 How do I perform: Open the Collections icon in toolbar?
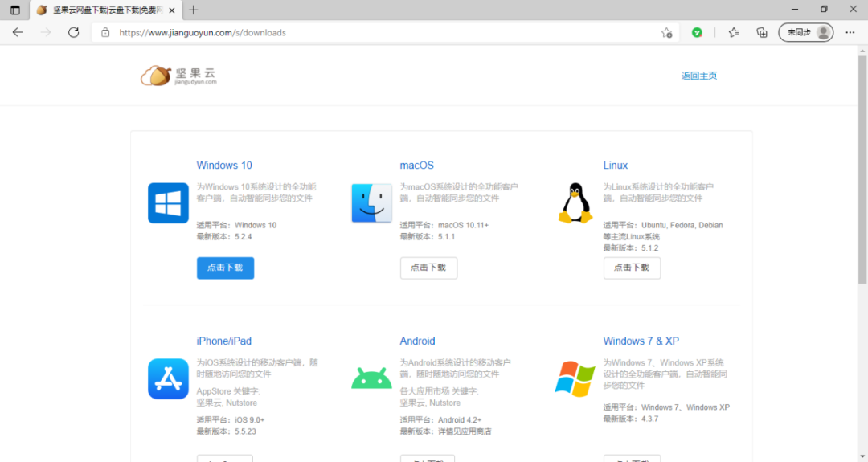coord(762,33)
